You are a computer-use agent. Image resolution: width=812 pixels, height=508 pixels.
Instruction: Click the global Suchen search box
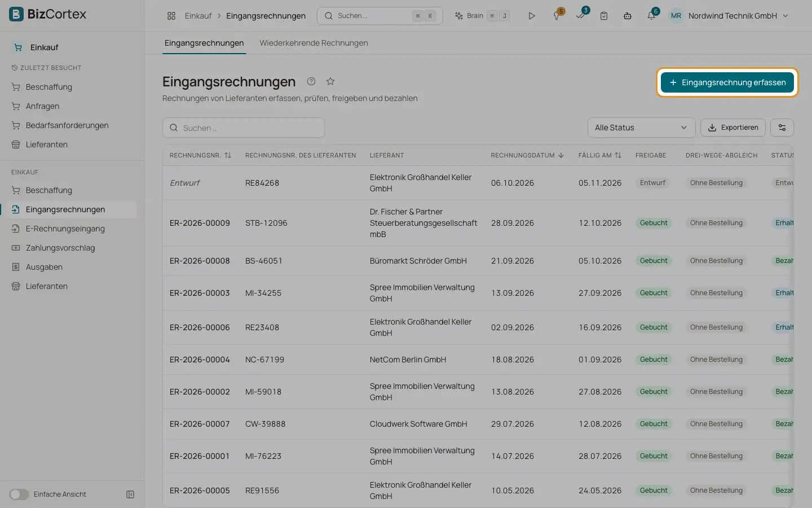point(379,16)
